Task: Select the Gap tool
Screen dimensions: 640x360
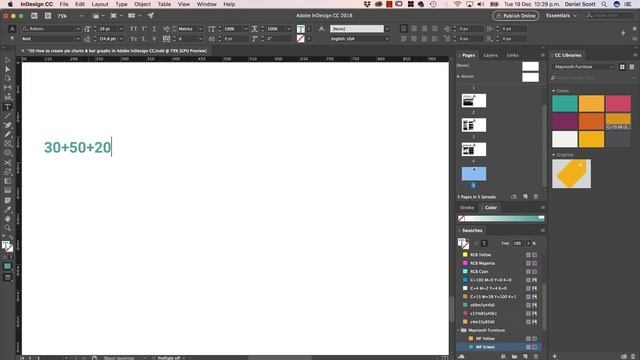Action: (x=7, y=87)
